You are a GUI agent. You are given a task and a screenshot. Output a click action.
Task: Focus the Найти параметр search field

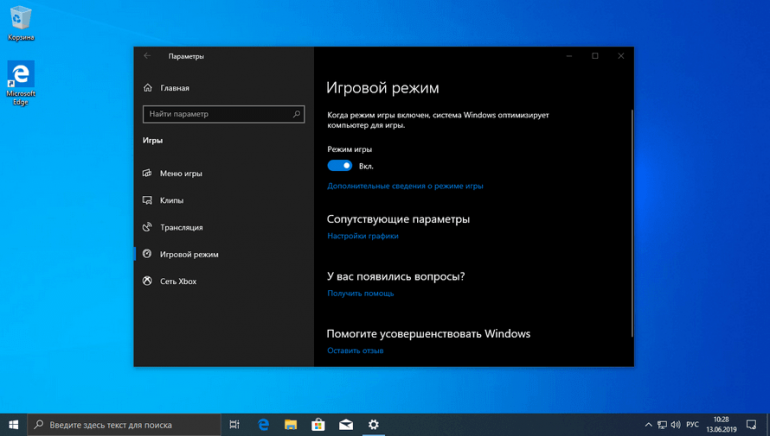point(223,114)
